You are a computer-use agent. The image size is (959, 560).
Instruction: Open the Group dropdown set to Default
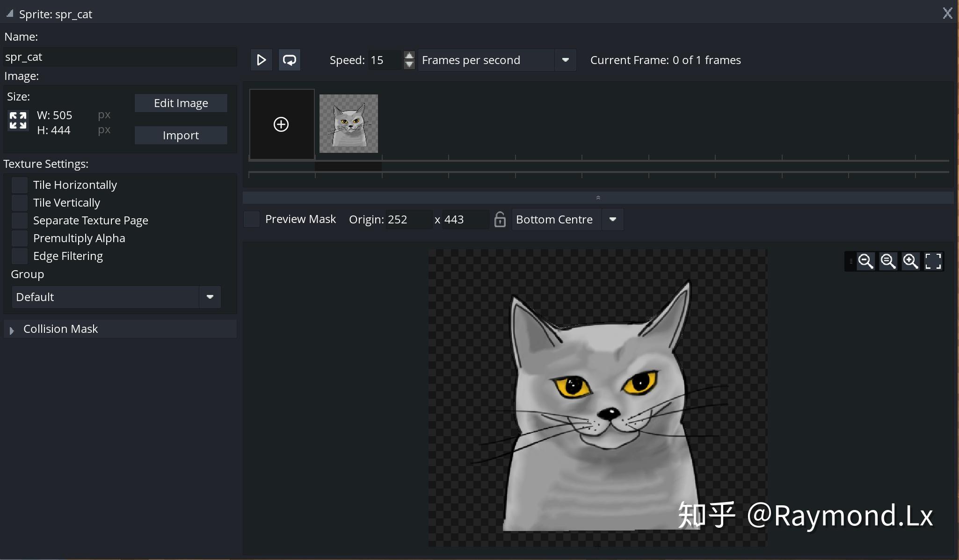(210, 297)
